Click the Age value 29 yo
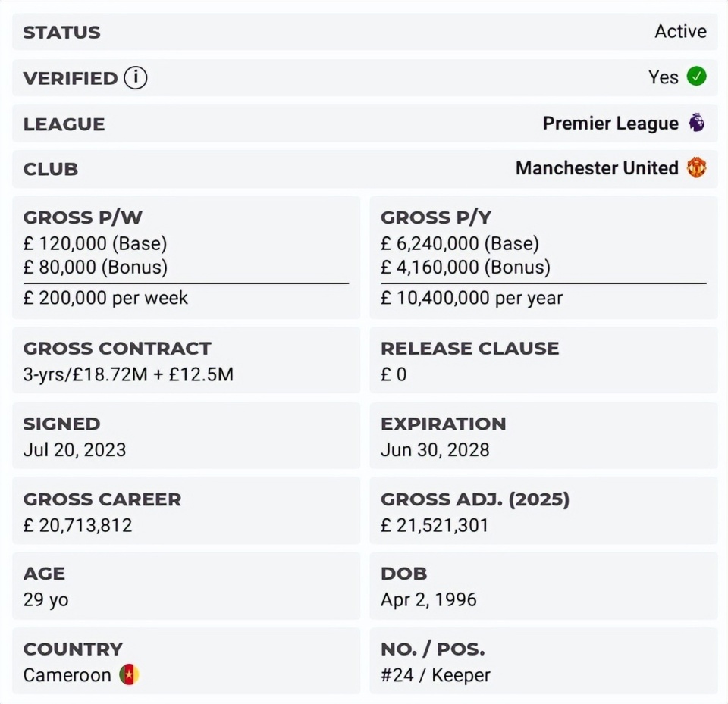728x704 pixels. (x=45, y=600)
